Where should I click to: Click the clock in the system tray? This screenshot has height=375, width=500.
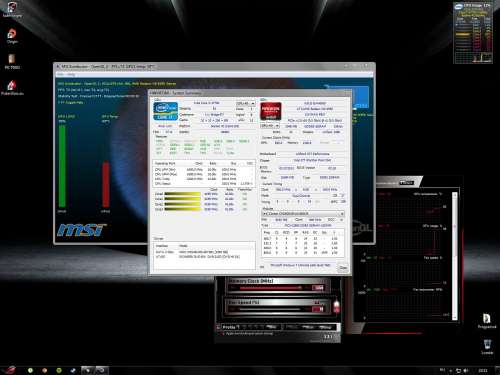[x=483, y=370]
